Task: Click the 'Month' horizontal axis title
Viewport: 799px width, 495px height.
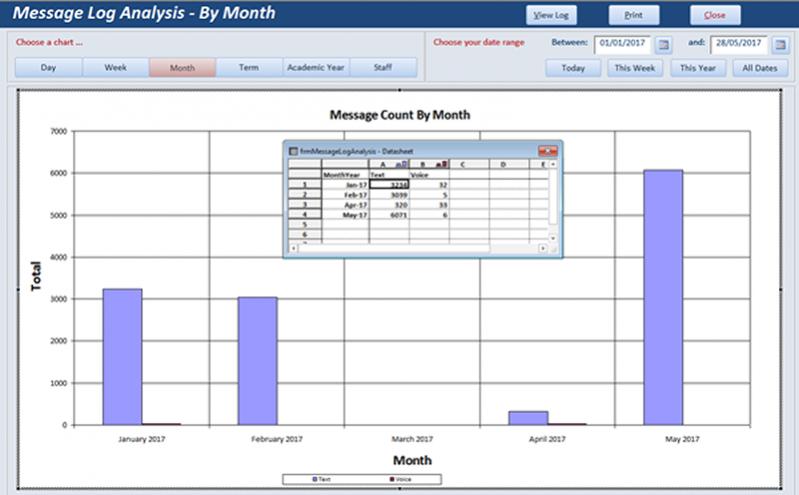Action: point(412,460)
